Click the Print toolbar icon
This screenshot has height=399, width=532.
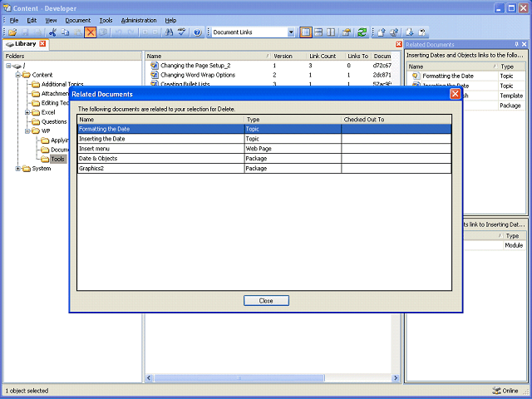(x=38, y=32)
